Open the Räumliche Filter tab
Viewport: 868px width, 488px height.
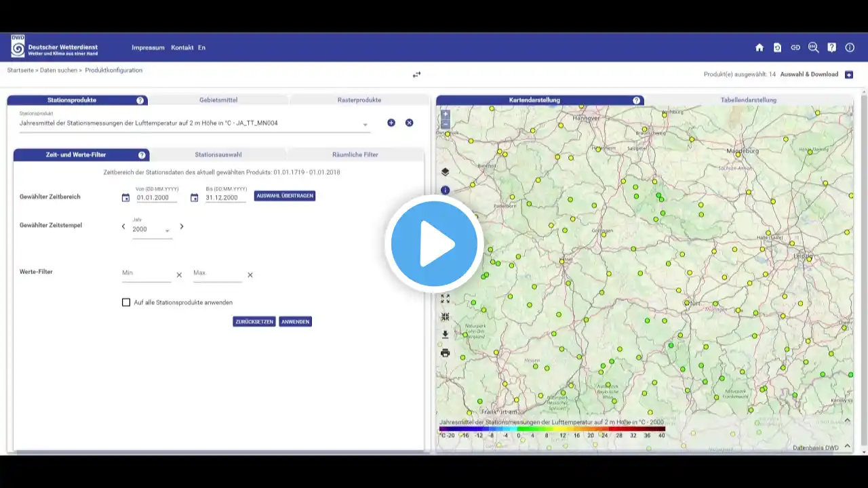(355, 155)
